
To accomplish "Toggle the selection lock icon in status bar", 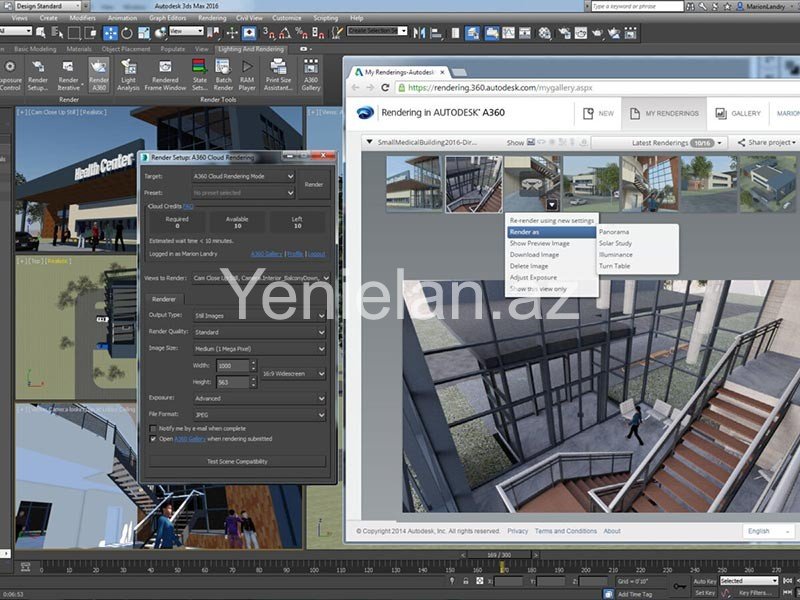I will click(466, 581).
